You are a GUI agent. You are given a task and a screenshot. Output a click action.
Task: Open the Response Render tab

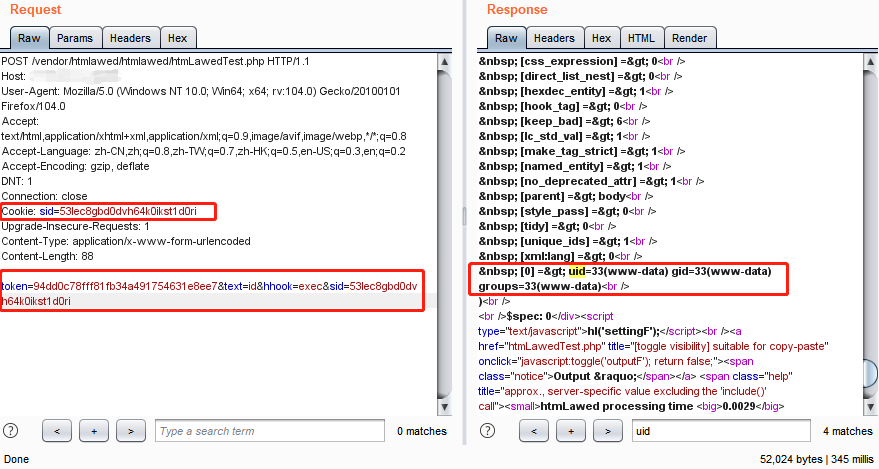[x=690, y=38]
